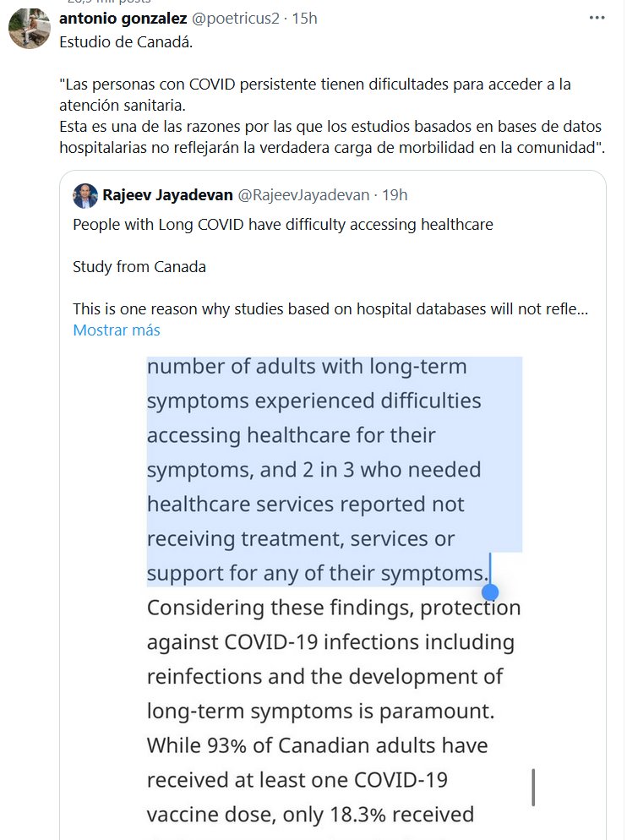Screen dimensions: 627x840
Task: Click Rajeev Jayadevan's small profile picture
Action: point(85,196)
